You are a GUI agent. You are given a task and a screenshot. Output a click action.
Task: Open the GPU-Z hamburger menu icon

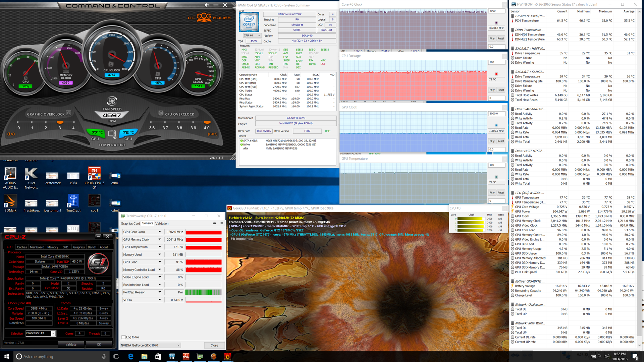(222, 223)
